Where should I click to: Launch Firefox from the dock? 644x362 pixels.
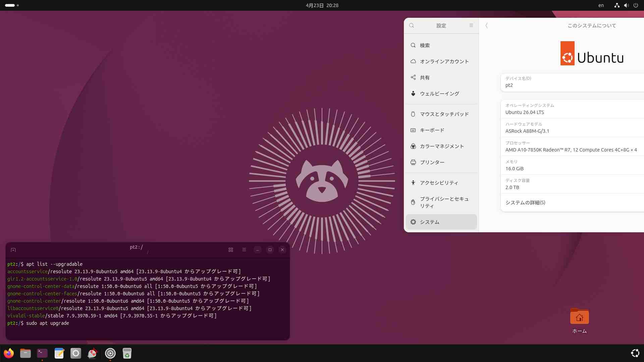point(9,353)
